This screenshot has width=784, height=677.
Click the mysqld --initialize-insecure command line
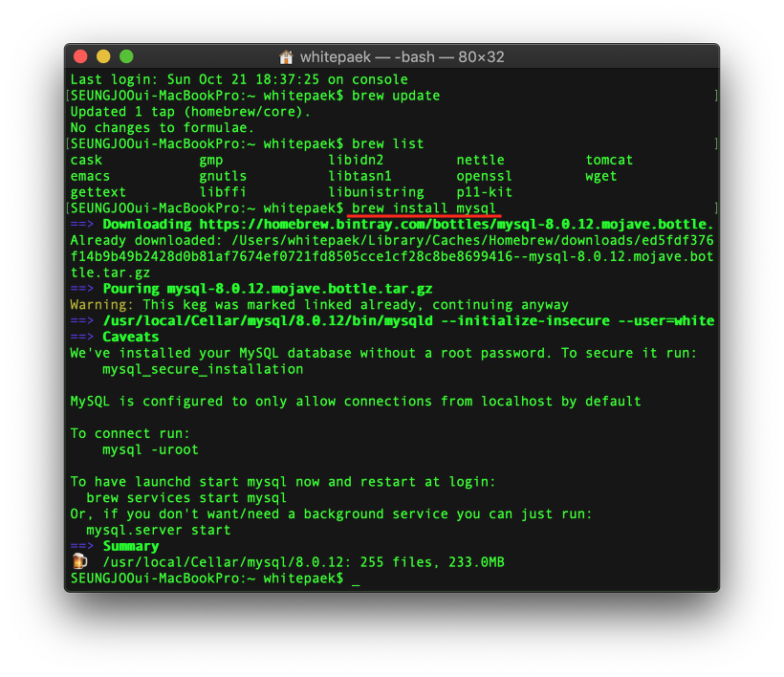[408, 320]
